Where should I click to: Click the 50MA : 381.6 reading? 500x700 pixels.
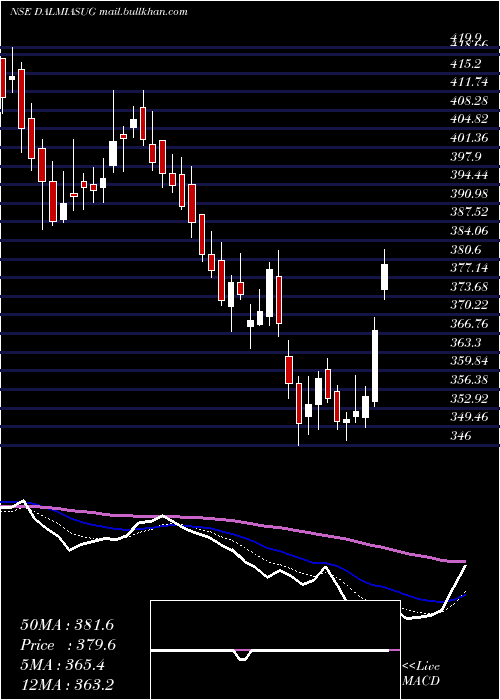click(67, 625)
